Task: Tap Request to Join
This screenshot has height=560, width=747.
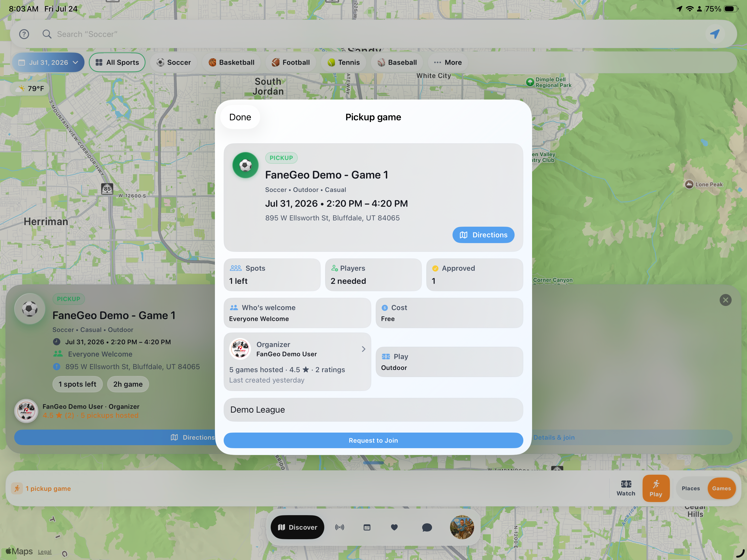Action: (x=373, y=441)
